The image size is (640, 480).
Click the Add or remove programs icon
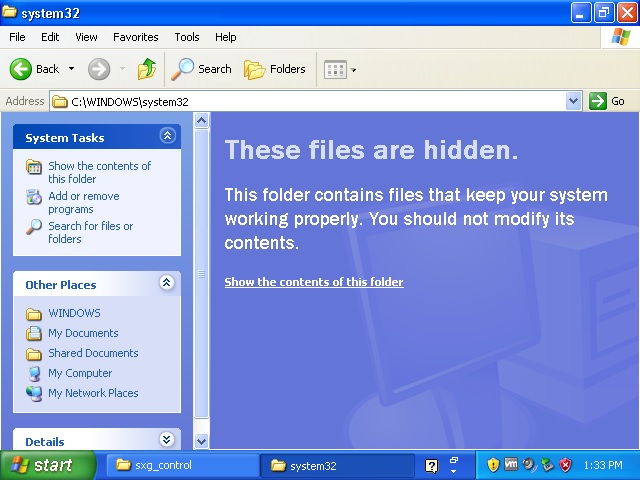34,197
